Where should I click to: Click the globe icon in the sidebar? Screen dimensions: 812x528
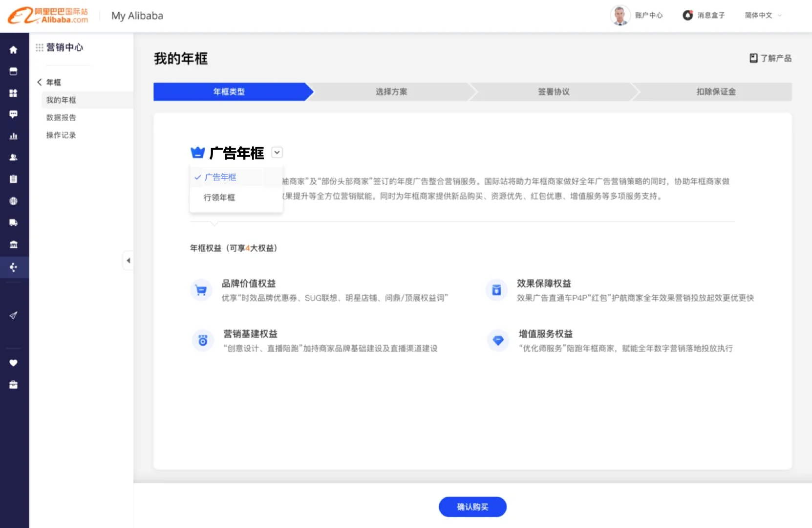click(x=13, y=201)
